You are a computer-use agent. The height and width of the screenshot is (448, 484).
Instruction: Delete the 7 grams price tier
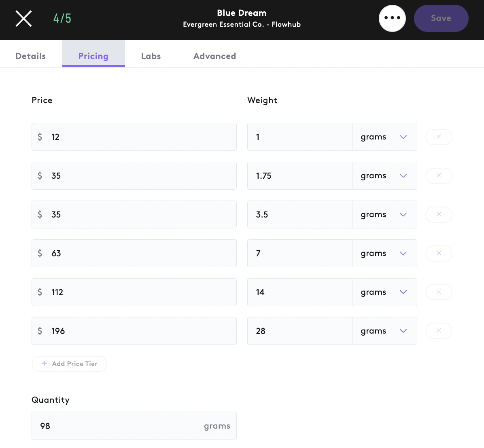439,254
